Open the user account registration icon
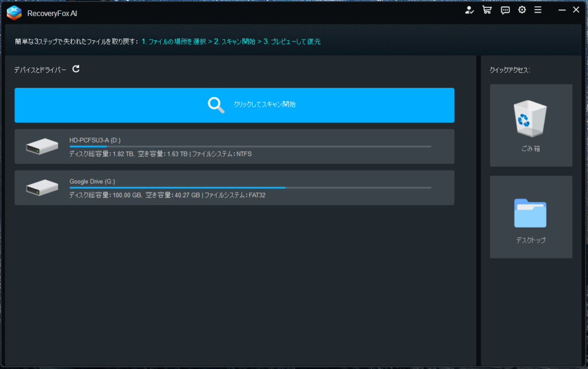588x369 pixels. click(470, 10)
